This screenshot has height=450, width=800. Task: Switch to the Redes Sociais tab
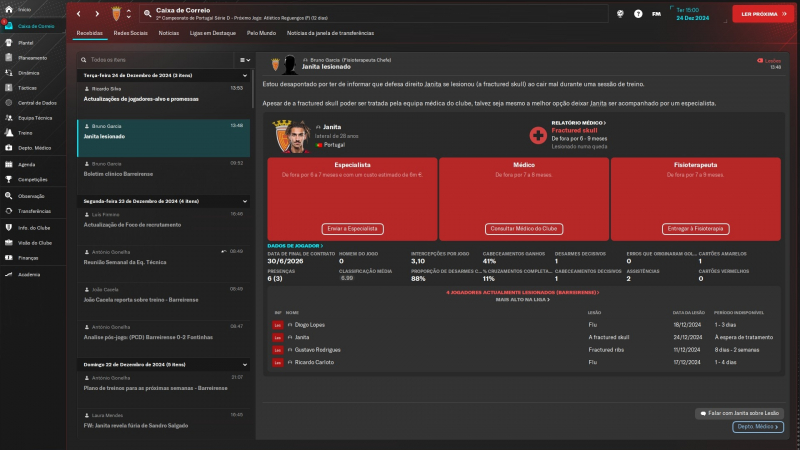pyautogui.click(x=130, y=33)
